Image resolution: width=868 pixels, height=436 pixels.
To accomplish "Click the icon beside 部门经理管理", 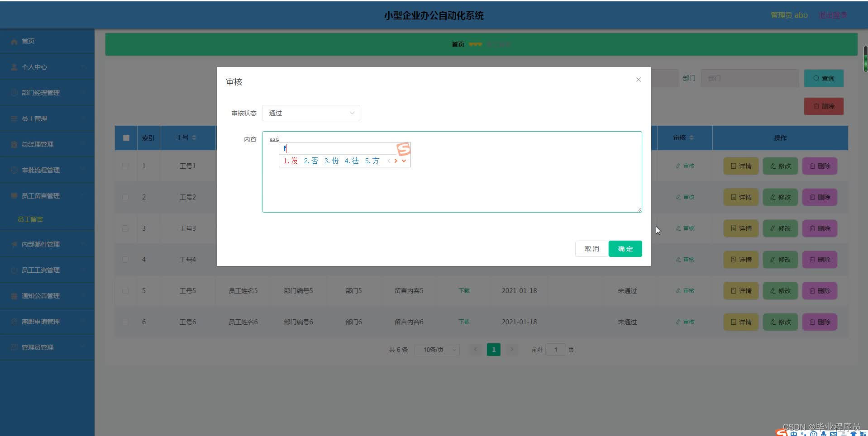I will pos(14,93).
